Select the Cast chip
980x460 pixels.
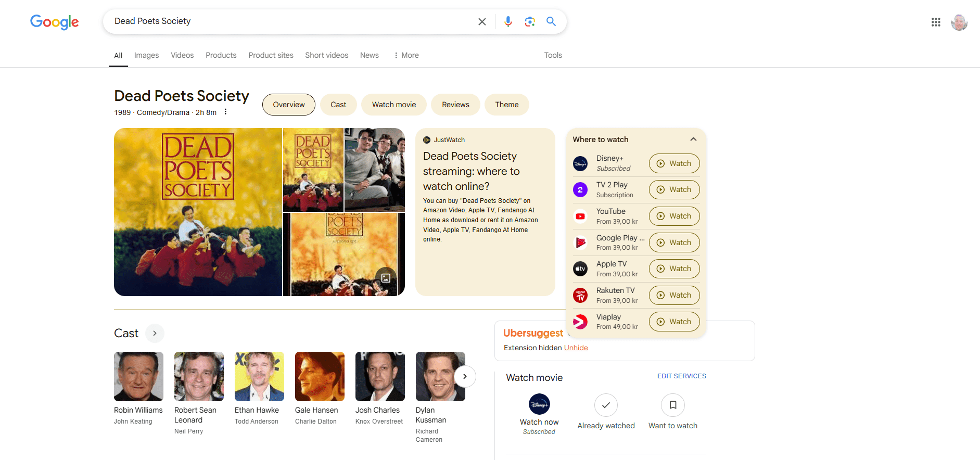(338, 105)
